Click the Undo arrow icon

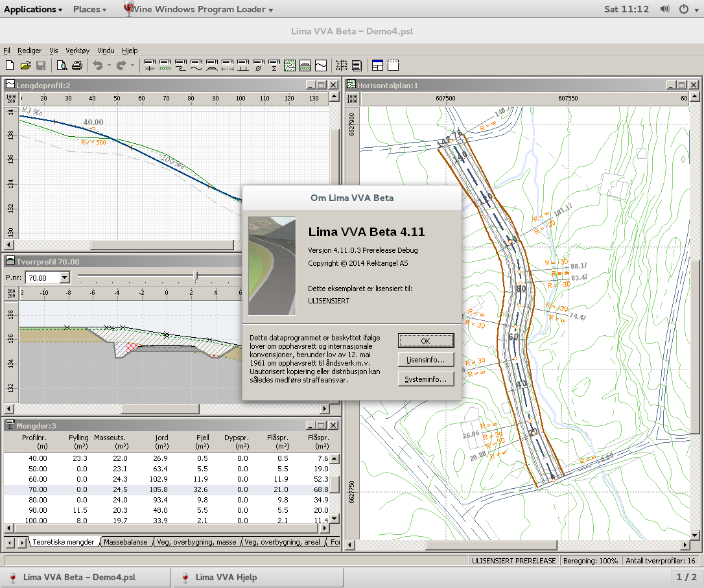[x=98, y=65]
